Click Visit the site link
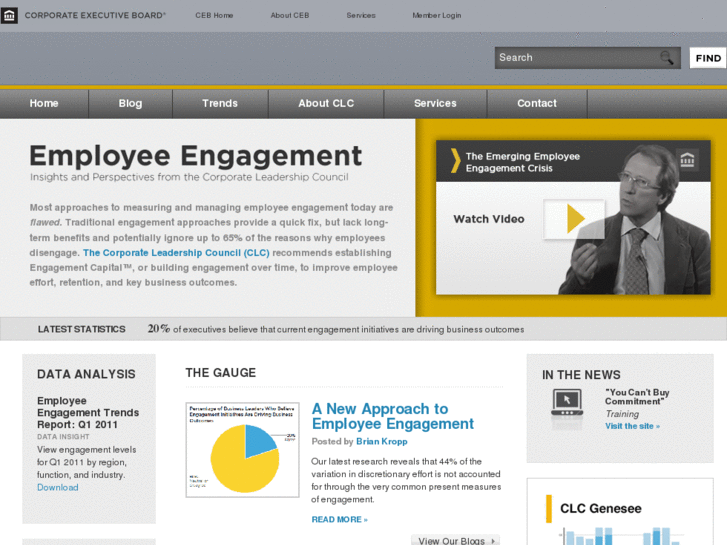 tap(632, 426)
